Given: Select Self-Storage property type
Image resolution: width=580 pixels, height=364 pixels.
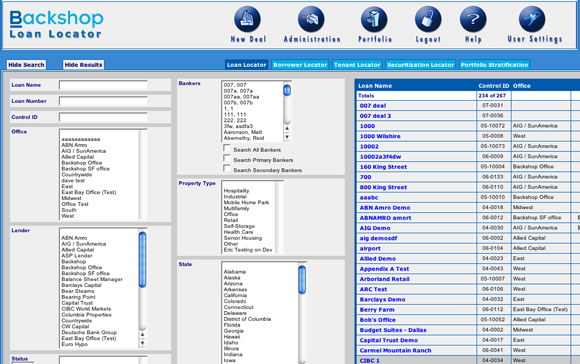Looking at the screenshot, I should (239, 226).
